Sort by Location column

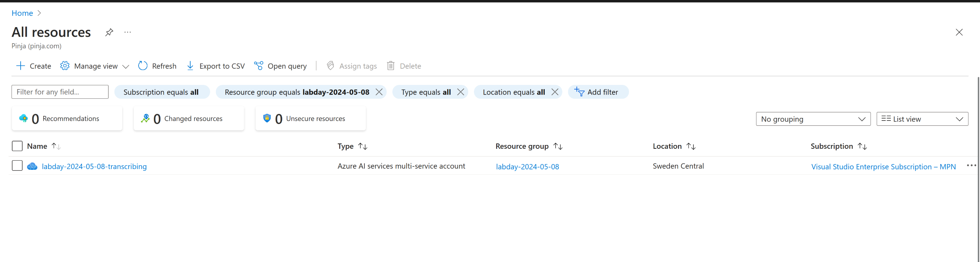(674, 146)
